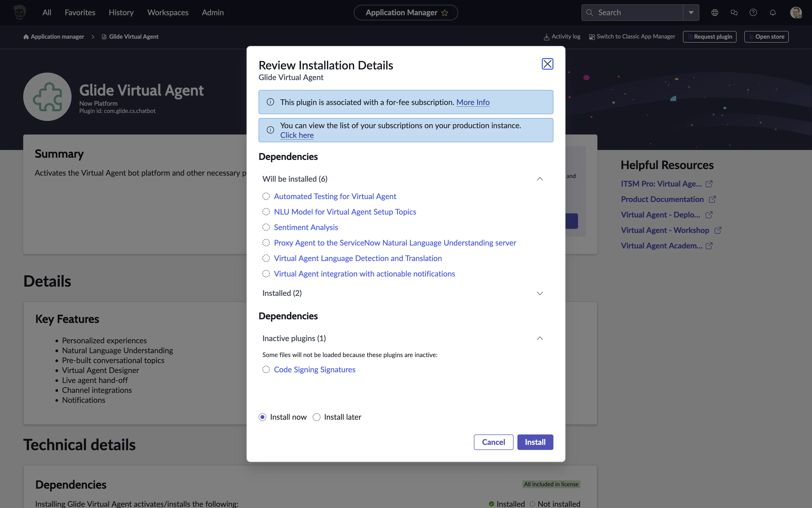Open the More Info link

pyautogui.click(x=473, y=102)
